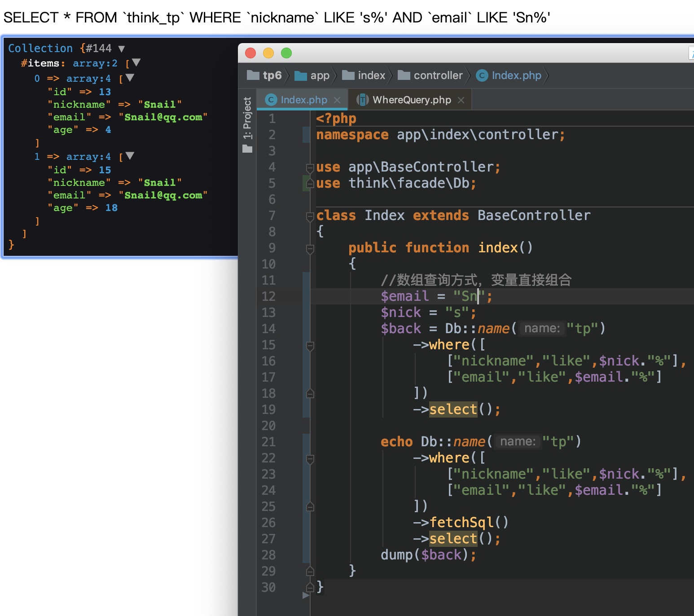Click the controller breadcrumb folder

pos(430,75)
